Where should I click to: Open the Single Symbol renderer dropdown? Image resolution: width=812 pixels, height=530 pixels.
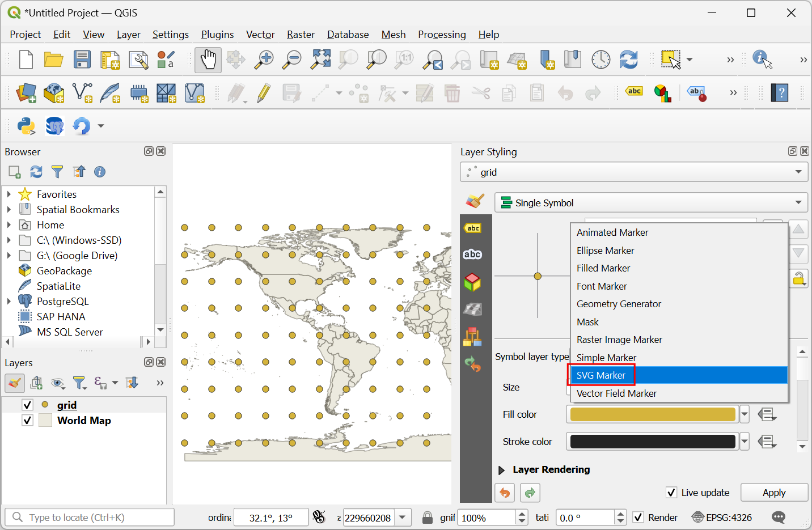[x=650, y=203]
